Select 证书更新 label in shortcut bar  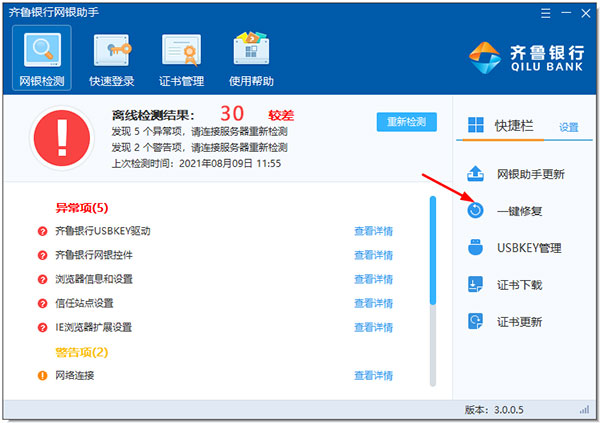(x=519, y=322)
